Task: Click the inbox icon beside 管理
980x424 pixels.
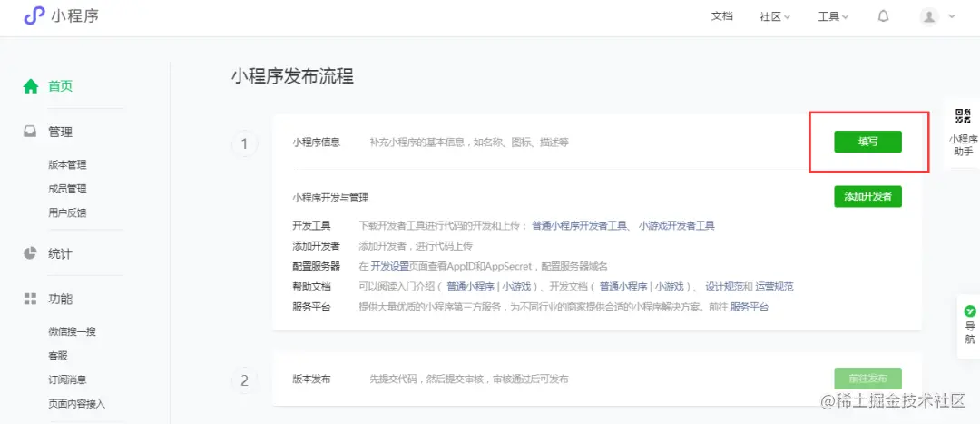Action: point(30,132)
